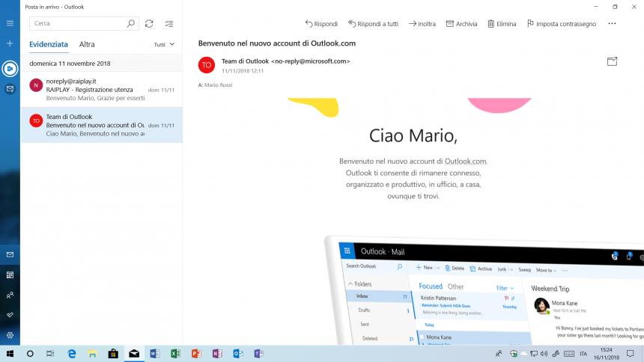Open the People icon in system tray
Viewport: 644px width, 362px height.
499,353
